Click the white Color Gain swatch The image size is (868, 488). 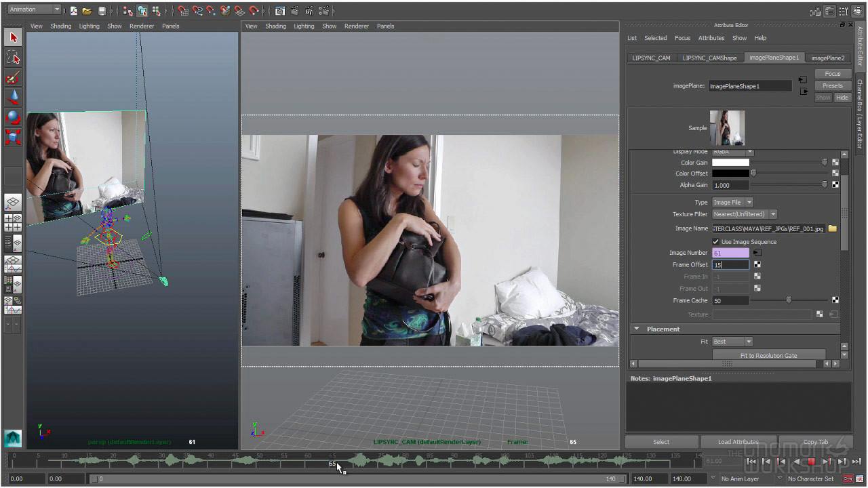(x=730, y=163)
